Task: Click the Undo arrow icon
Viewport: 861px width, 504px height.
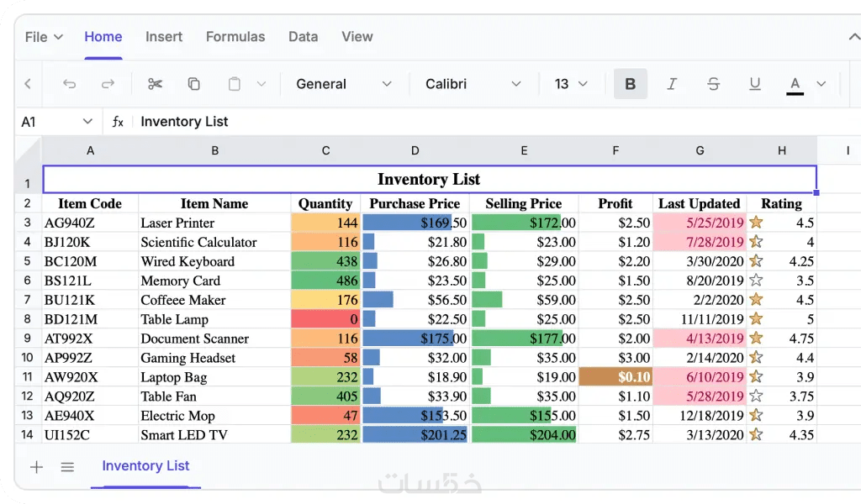Action: click(70, 84)
